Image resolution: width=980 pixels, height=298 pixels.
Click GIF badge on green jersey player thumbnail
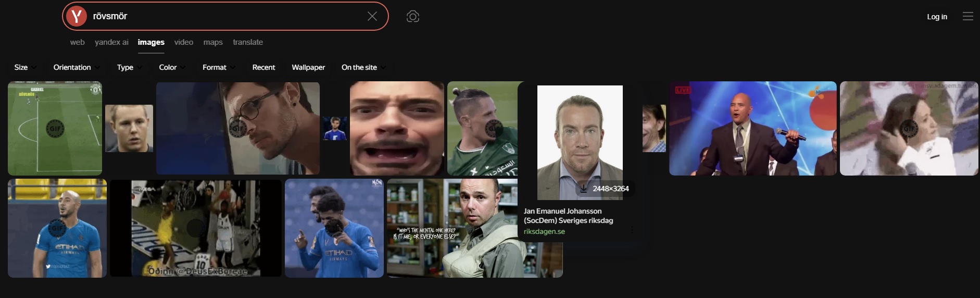pyautogui.click(x=493, y=128)
